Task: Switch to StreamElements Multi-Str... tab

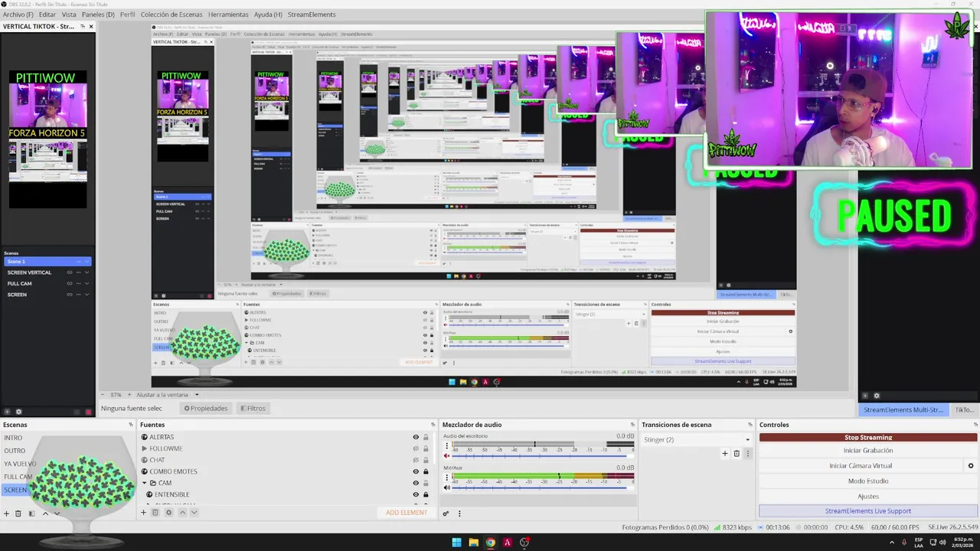Action: tap(903, 410)
